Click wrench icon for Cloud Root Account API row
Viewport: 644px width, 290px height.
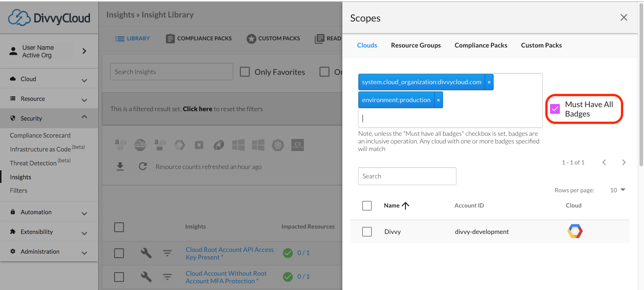(x=146, y=253)
